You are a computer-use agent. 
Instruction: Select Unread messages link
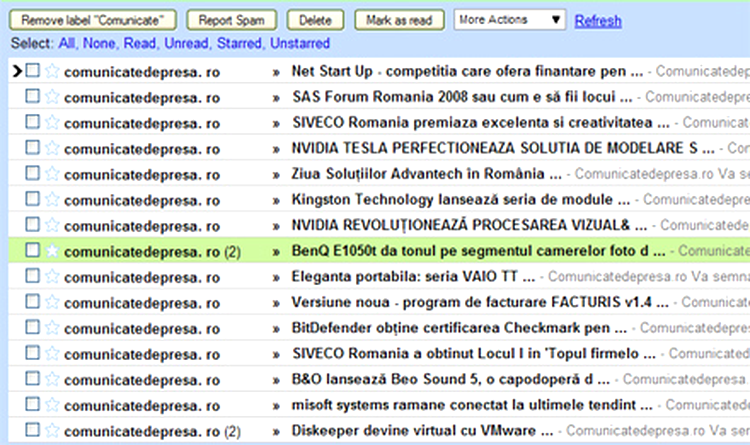coord(187,44)
